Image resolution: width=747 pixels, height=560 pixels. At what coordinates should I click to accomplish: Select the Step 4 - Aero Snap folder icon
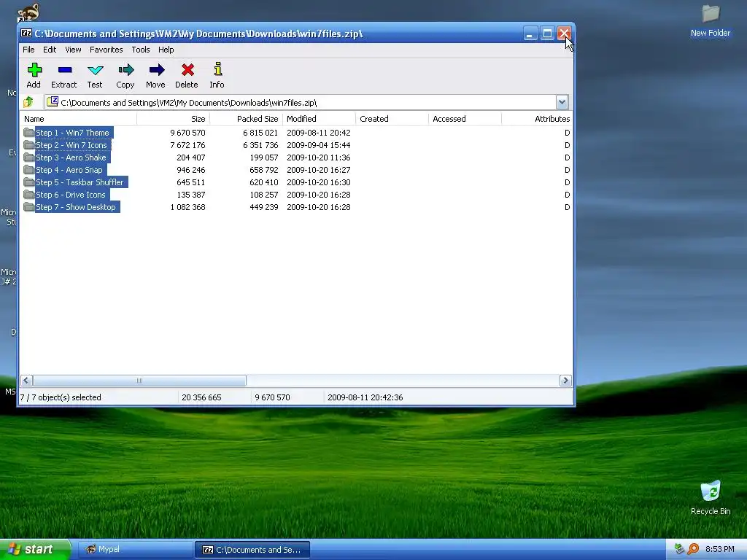click(28, 169)
